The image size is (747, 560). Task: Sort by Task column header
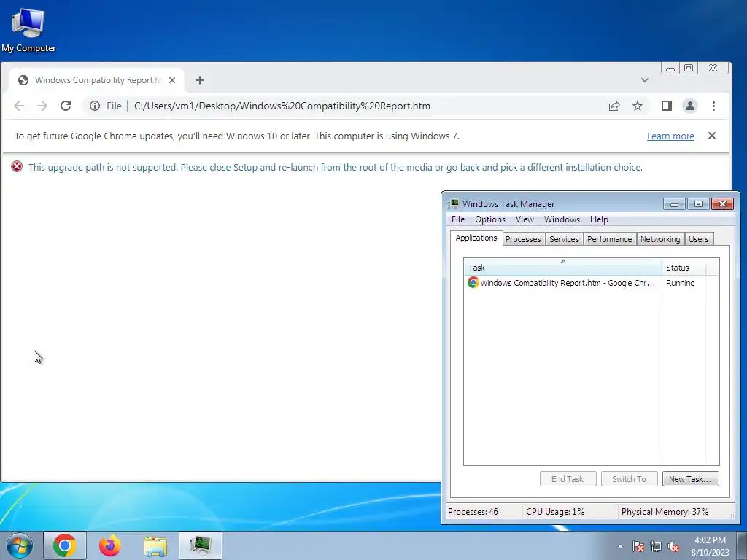(x=563, y=267)
